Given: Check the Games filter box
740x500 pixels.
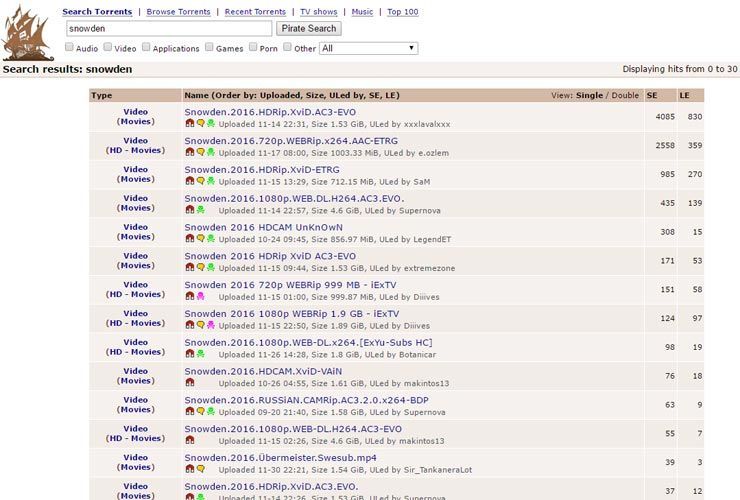Looking at the screenshot, I should pyautogui.click(x=209, y=47).
